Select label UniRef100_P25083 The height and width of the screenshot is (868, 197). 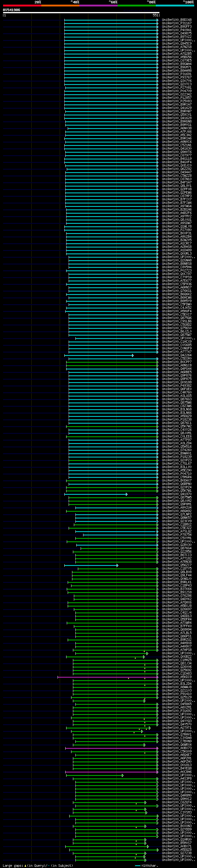[x=176, y=101]
